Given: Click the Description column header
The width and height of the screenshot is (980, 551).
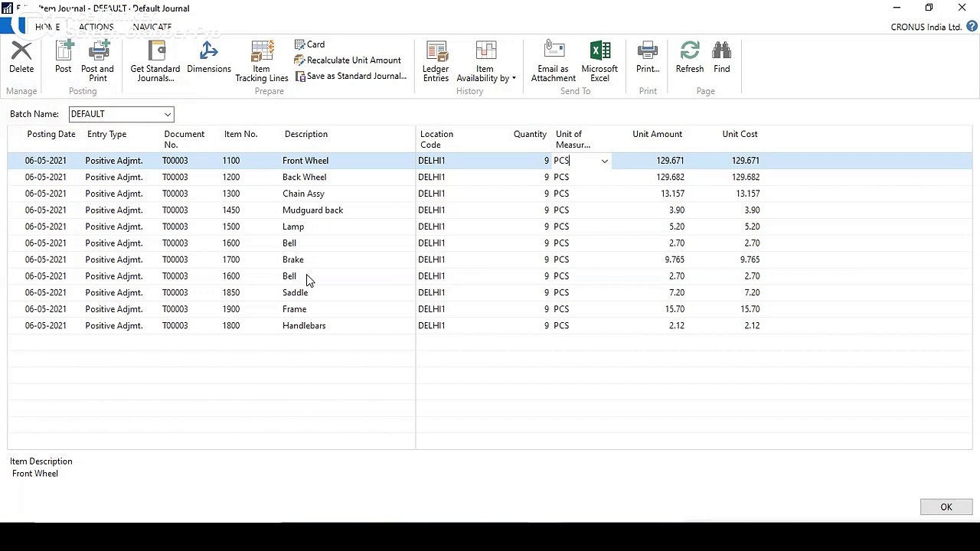Looking at the screenshot, I should click(306, 134).
